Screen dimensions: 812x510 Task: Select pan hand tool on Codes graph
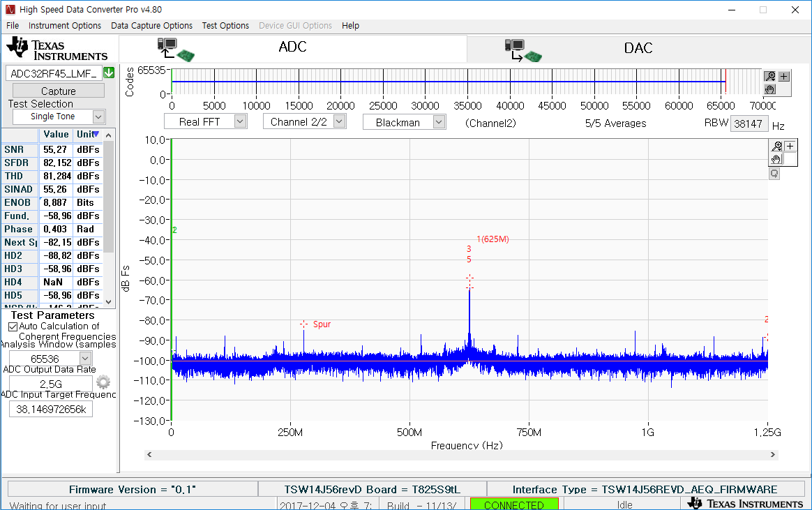[770, 89]
